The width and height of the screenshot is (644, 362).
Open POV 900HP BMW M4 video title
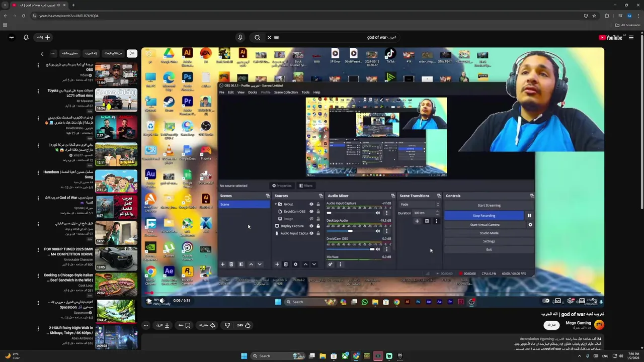point(68,251)
